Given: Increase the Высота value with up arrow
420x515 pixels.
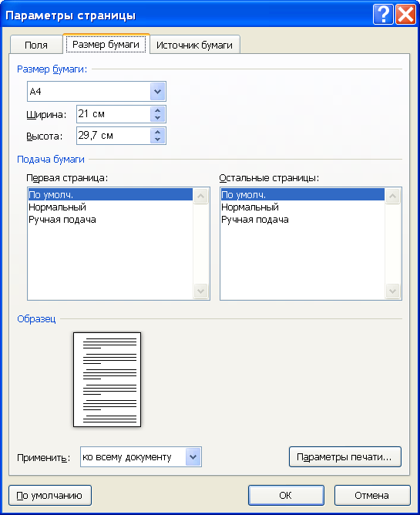Looking at the screenshot, I should coord(158,132).
